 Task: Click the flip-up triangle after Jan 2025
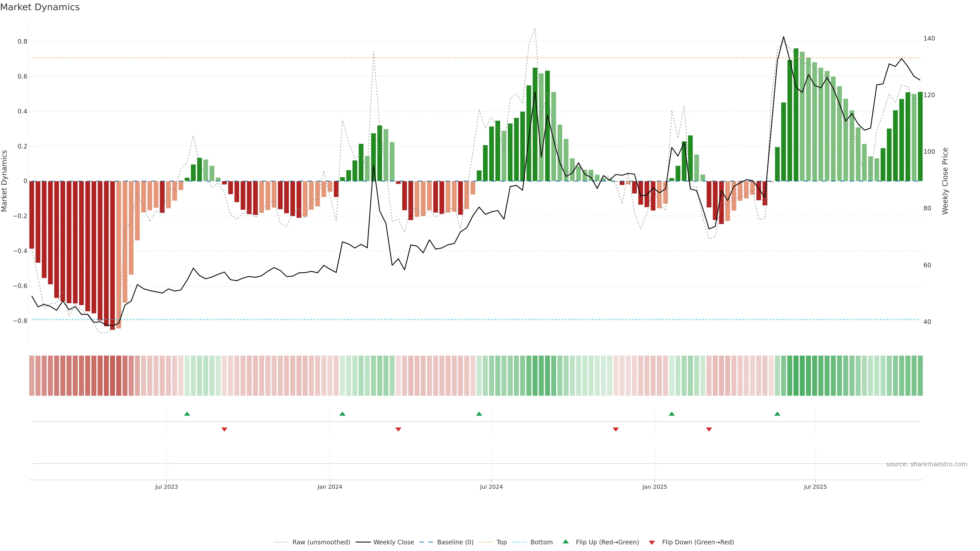(x=671, y=414)
